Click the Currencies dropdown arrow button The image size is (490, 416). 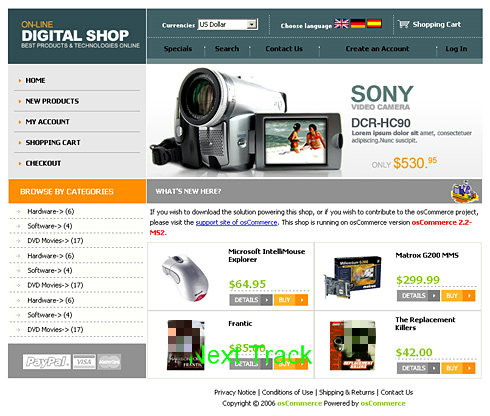pyautogui.click(x=252, y=24)
